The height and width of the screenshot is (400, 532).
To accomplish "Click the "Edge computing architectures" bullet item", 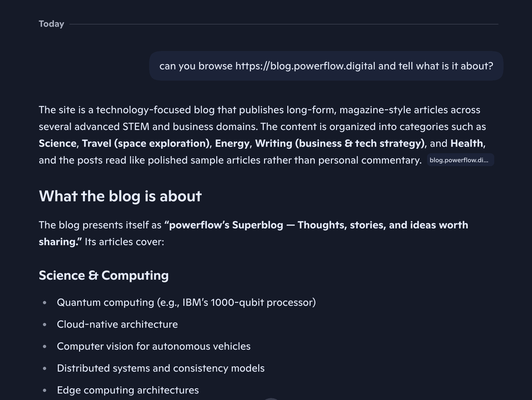I will coord(128,390).
